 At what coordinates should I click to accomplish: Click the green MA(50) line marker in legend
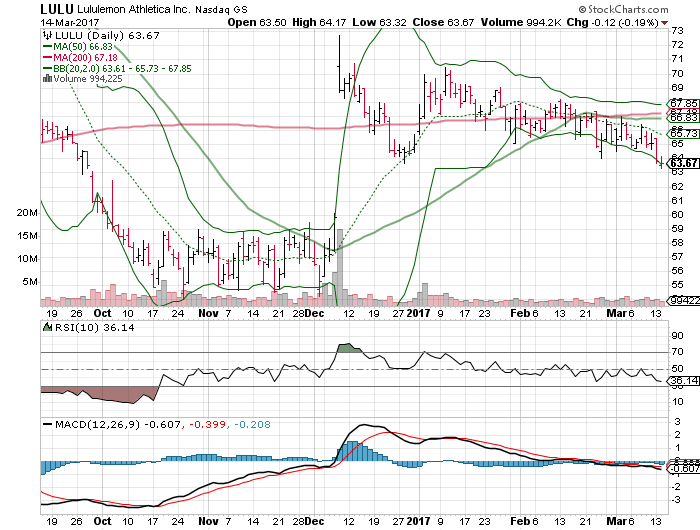click(48, 47)
